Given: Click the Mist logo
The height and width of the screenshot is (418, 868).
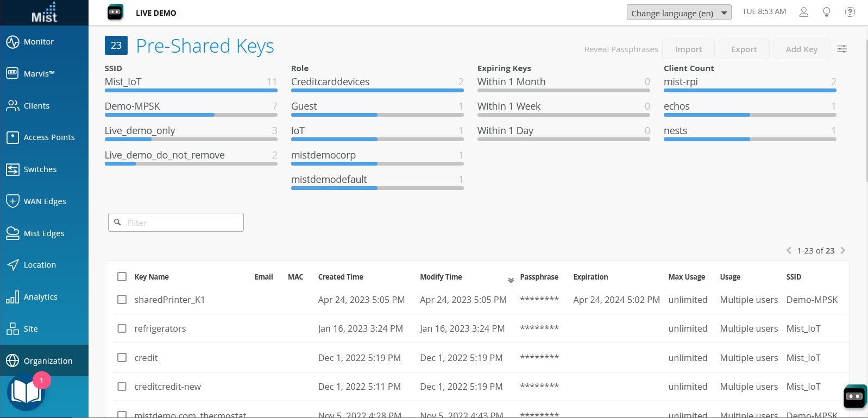Looking at the screenshot, I should pos(44,12).
